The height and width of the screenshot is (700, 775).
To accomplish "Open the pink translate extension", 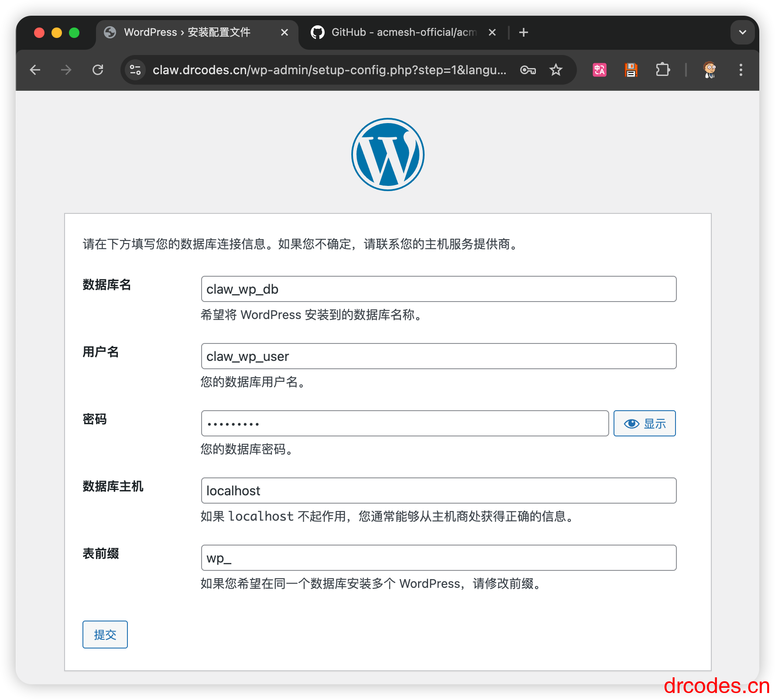I will [x=600, y=70].
